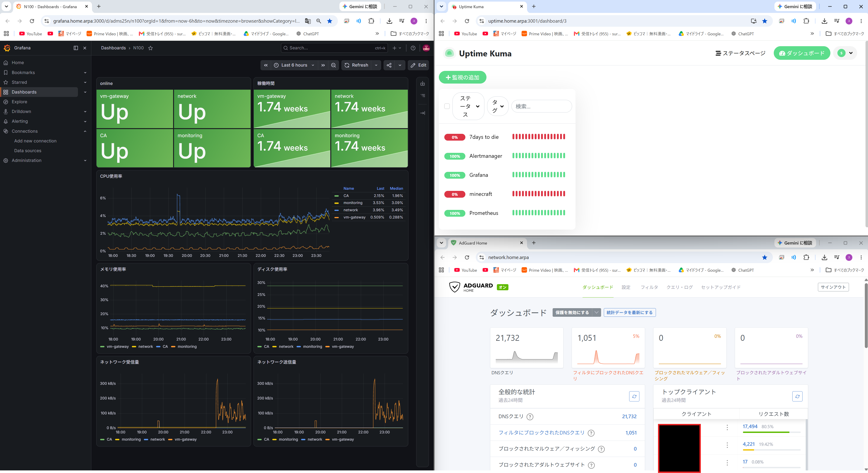Image resolution: width=868 pixels, height=473 pixels.
Task: Close the Grafana navigation menu
Action: [x=85, y=48]
